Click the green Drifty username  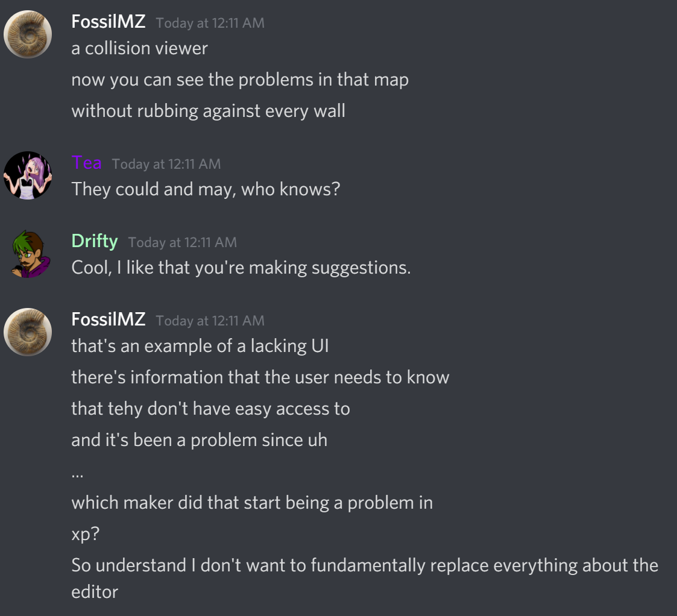coord(95,241)
